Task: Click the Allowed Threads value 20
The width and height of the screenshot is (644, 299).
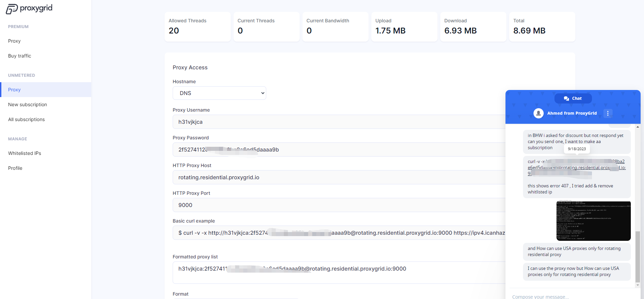Action: 174,31
